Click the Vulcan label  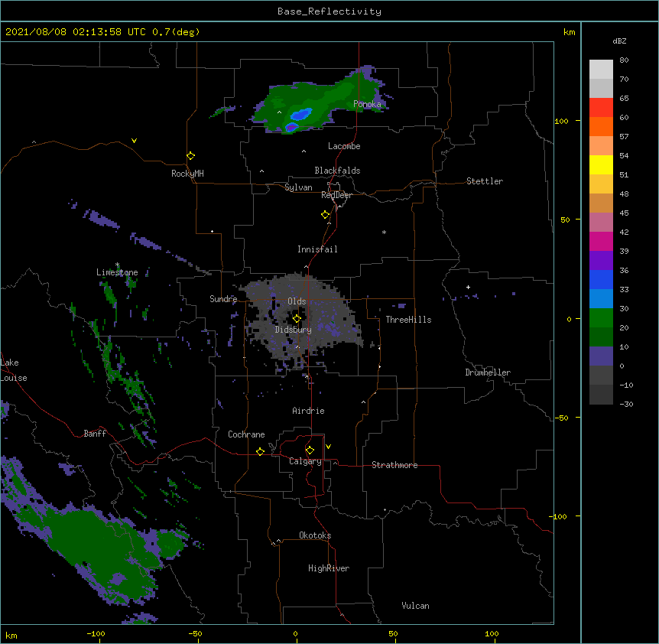pyautogui.click(x=415, y=606)
